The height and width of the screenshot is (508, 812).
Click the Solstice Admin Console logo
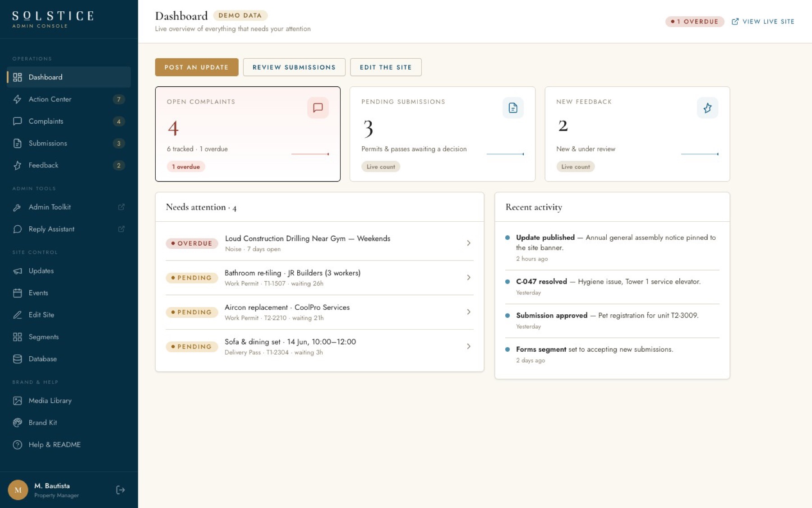(53, 19)
